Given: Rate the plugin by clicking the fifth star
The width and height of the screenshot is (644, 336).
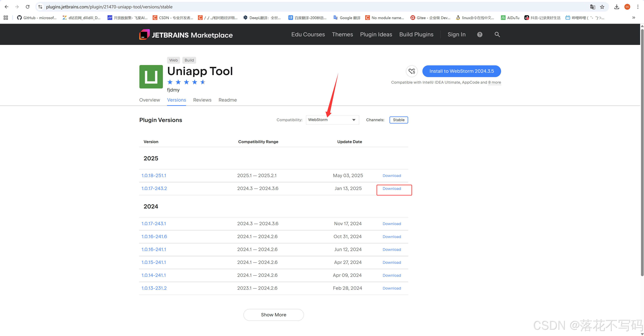Looking at the screenshot, I should point(203,82).
